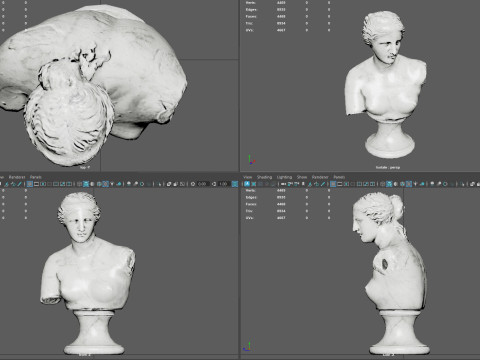The height and width of the screenshot is (360, 480).
Task: Toggle Isolate Select in front panel toolbar
Action: [x=159, y=184]
